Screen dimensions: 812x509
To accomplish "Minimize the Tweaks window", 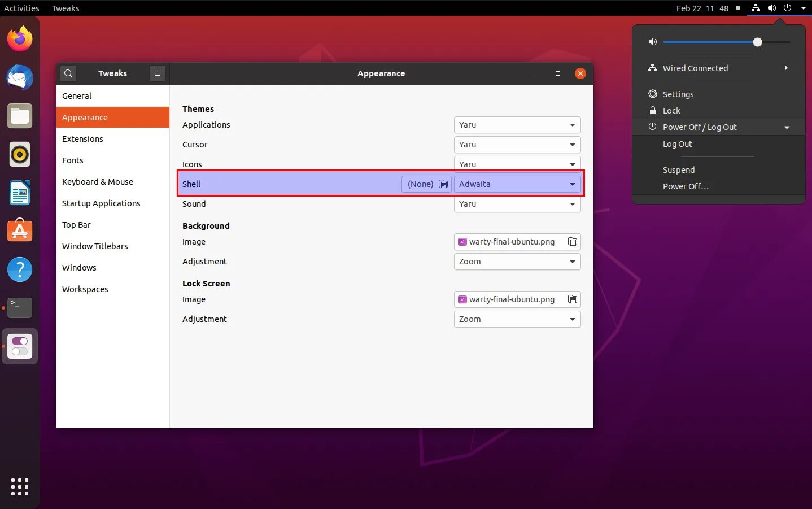I will pyautogui.click(x=535, y=73).
